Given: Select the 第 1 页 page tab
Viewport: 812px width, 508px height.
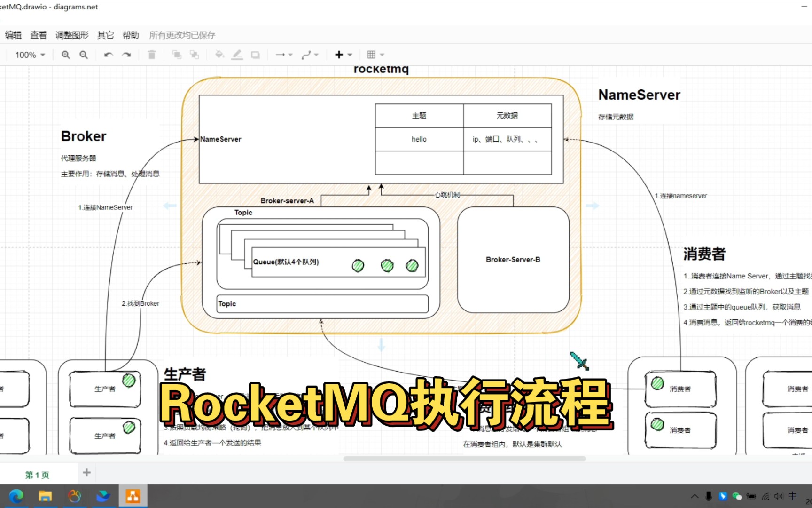Looking at the screenshot, I should [37, 475].
